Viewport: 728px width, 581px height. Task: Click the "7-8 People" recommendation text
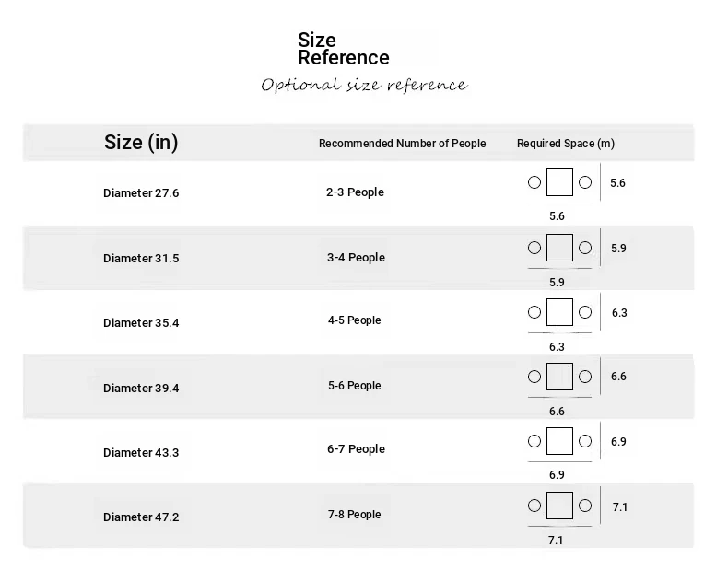(x=355, y=515)
